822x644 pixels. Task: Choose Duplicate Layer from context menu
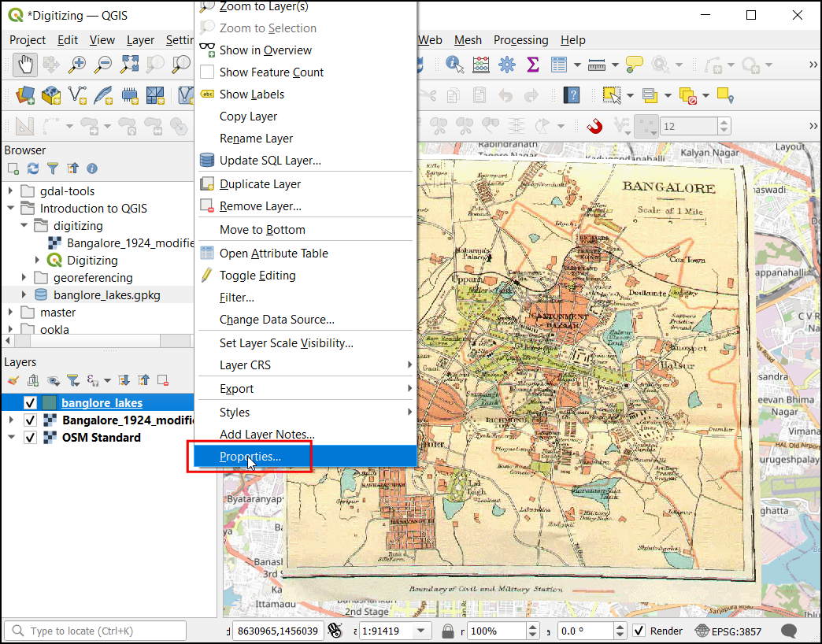pyautogui.click(x=305, y=184)
